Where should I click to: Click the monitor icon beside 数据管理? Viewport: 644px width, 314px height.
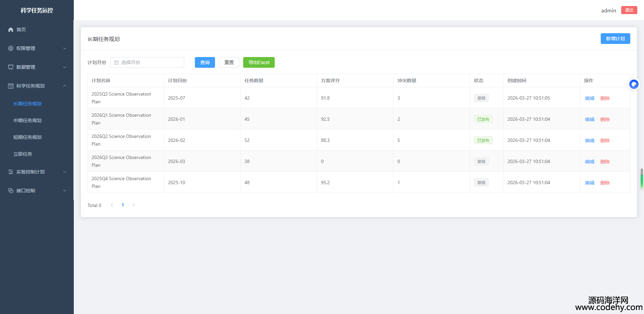11,67
